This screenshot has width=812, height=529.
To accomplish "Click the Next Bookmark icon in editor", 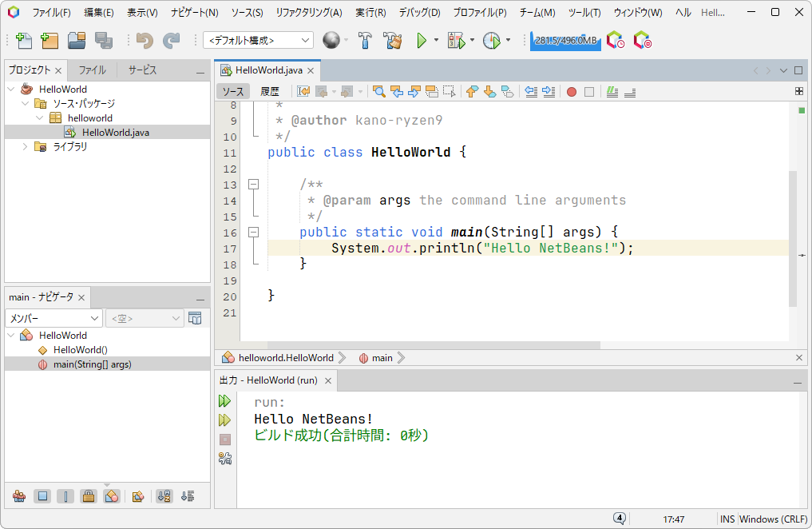I will coord(489,92).
